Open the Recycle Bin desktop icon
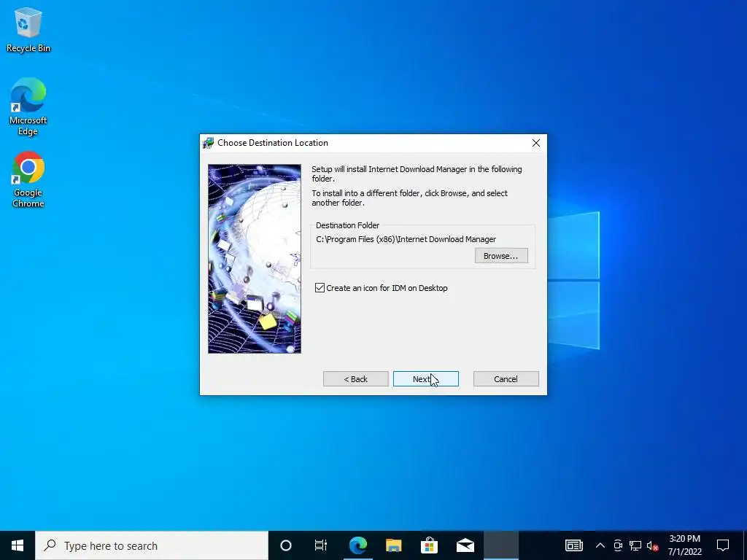747x560 pixels. [28, 29]
